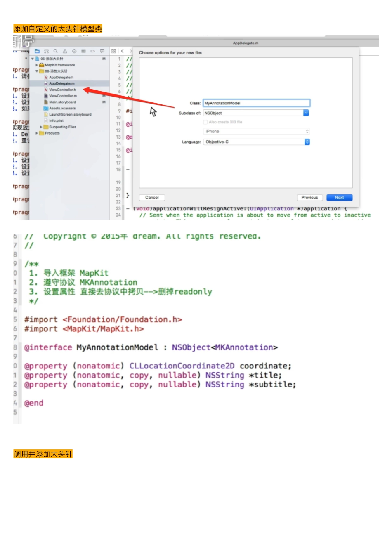Screen dimensions: 392x555
Task: Click the Class name text field
Action: tap(256, 103)
